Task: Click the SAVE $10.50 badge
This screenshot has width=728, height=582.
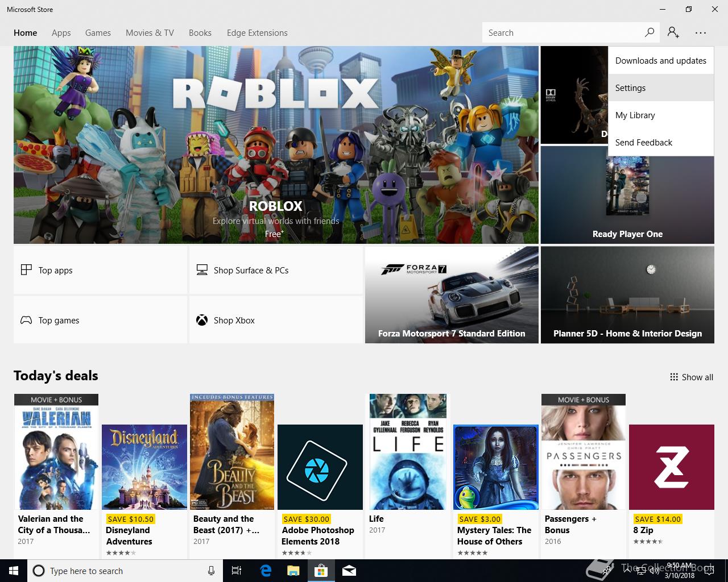Action: [x=131, y=519]
